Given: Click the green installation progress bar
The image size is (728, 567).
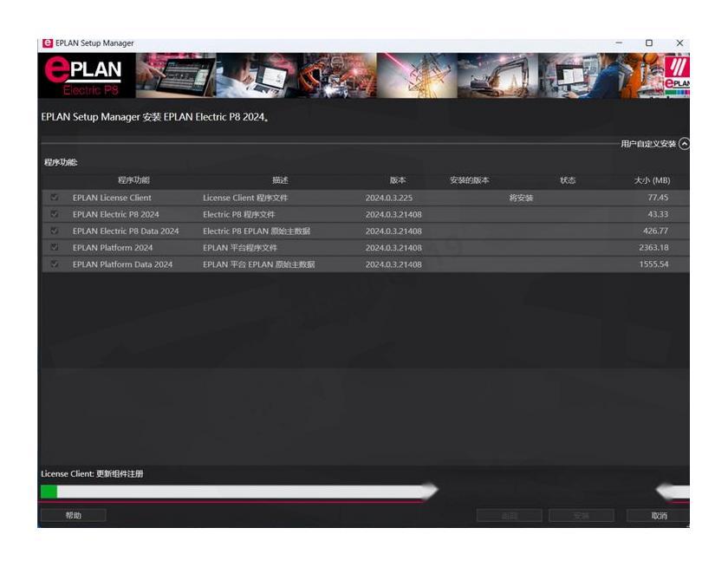Looking at the screenshot, I should point(49,492).
